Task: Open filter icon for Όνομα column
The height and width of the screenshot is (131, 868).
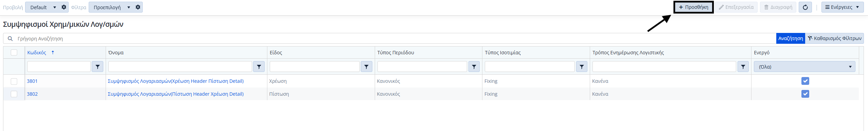Action: (x=259, y=67)
